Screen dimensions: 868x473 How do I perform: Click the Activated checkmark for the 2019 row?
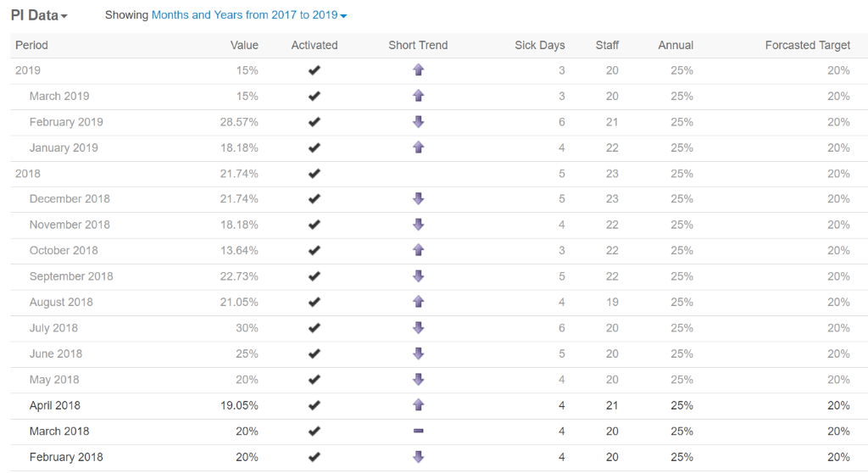314,70
